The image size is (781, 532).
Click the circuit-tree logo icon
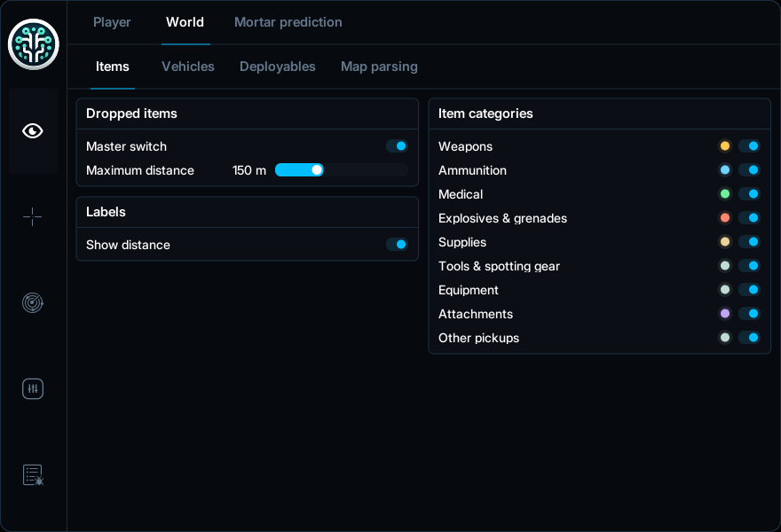click(34, 44)
